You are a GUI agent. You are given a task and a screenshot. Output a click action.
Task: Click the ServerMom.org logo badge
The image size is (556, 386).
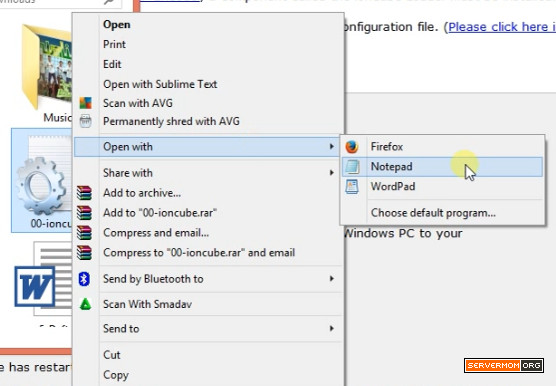point(504,365)
